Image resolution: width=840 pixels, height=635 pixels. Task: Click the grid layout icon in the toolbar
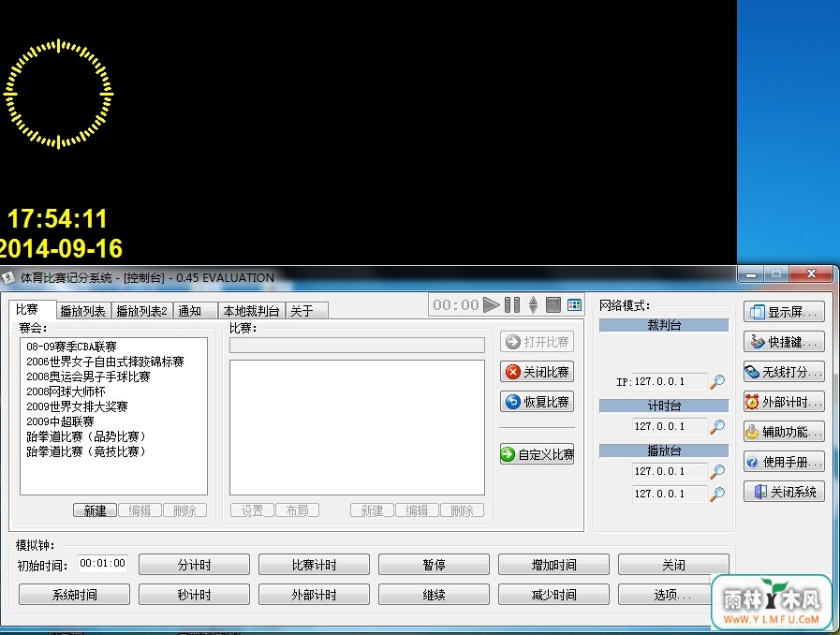[574, 305]
